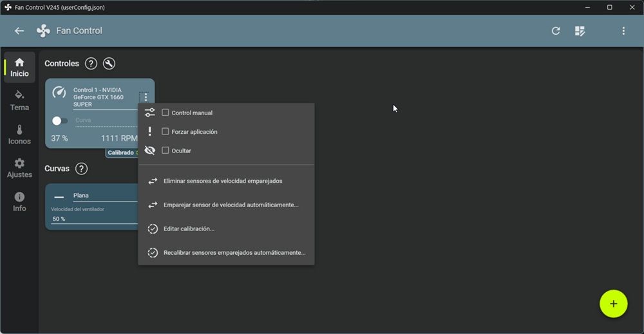The height and width of the screenshot is (334, 644).
Task: Tick the Ocultar checkbox
Action: point(166,151)
